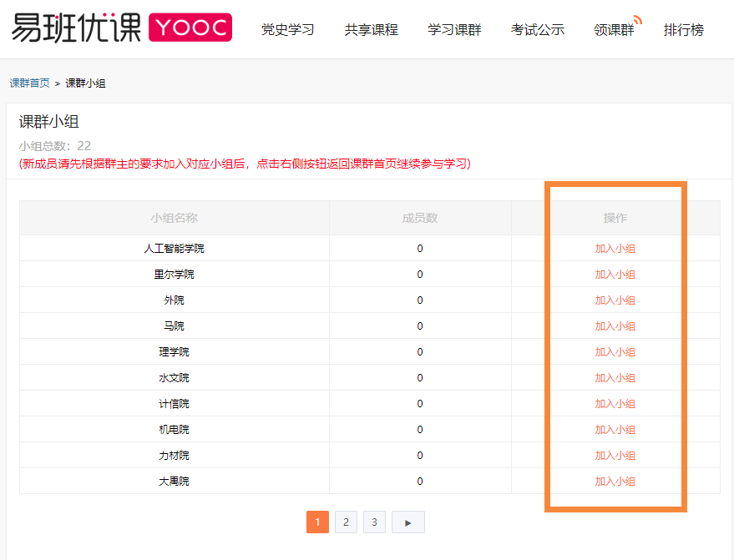The width and height of the screenshot is (734, 560).
Task: Click 加入小组 for 马院
Action: (x=615, y=326)
